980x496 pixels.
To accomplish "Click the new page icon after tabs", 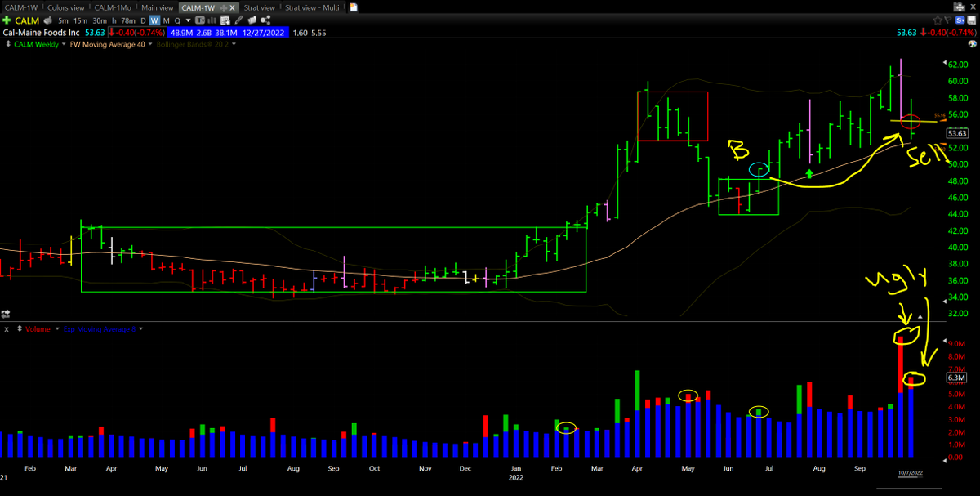I will point(354,7).
